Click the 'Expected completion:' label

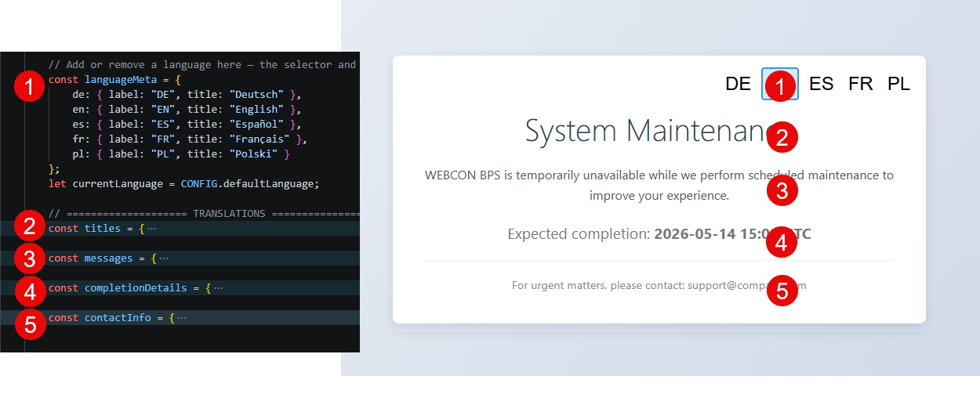[579, 233]
